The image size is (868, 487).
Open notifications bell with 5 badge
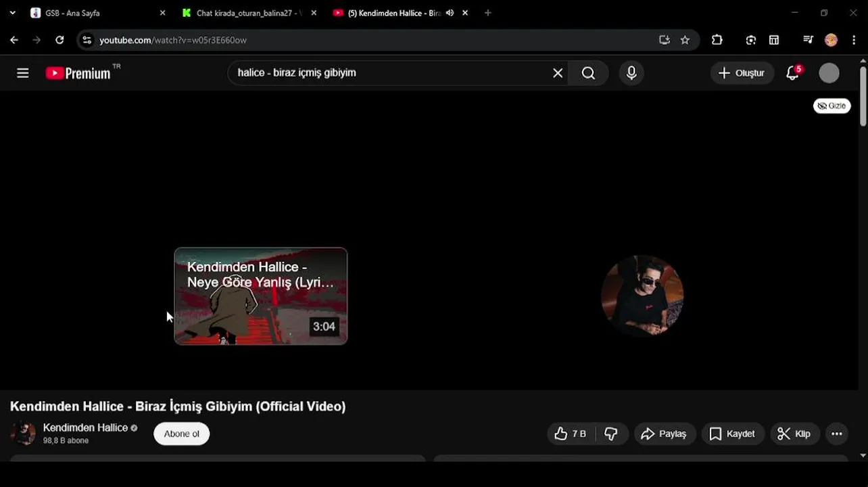click(x=793, y=72)
